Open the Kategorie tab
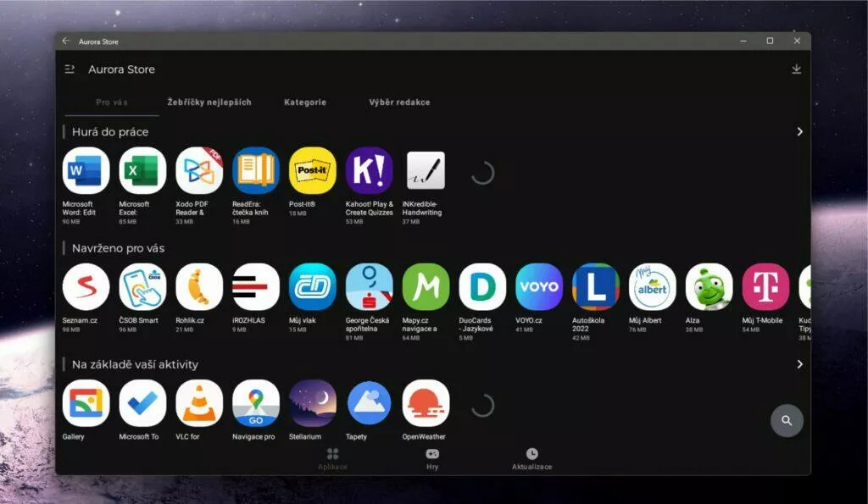The height and width of the screenshot is (504, 868). 305,102
